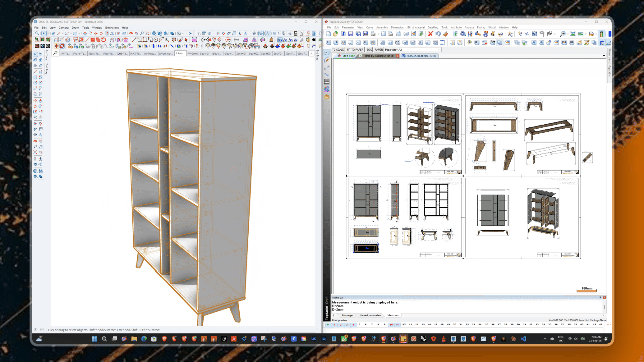
Task: Click the X=-1052.000 coordinate readout
Action: tap(556, 320)
